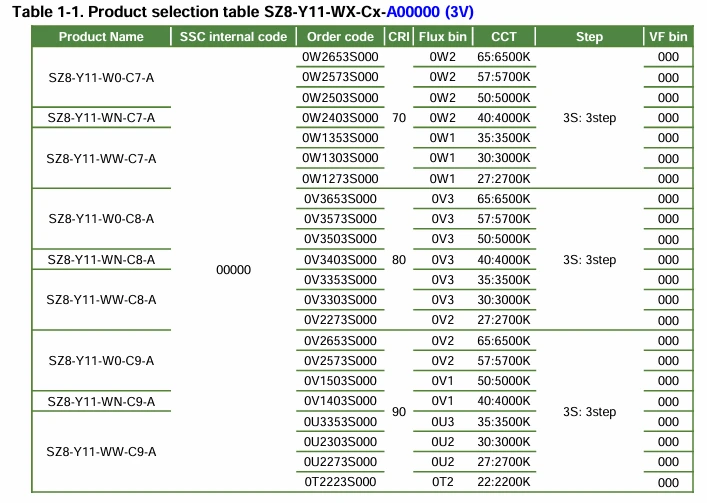Click the CCT column header
707x503 pixels.
tap(504, 37)
